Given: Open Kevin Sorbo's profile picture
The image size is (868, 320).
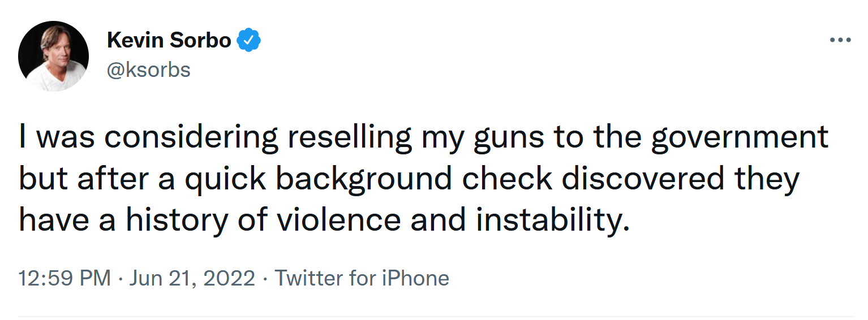Looking at the screenshot, I should coord(53,56).
